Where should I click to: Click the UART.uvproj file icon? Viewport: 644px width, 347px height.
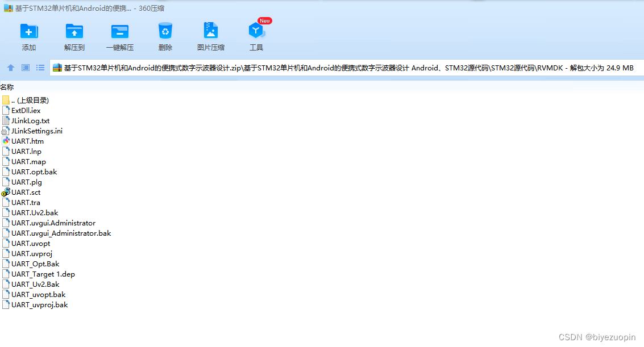point(6,253)
